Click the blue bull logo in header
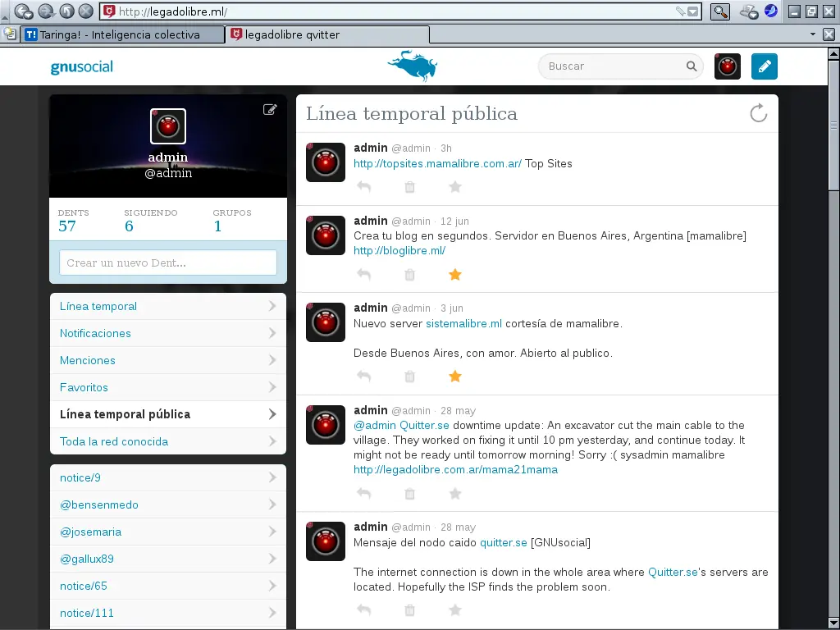This screenshot has height=630, width=840. pyautogui.click(x=413, y=66)
